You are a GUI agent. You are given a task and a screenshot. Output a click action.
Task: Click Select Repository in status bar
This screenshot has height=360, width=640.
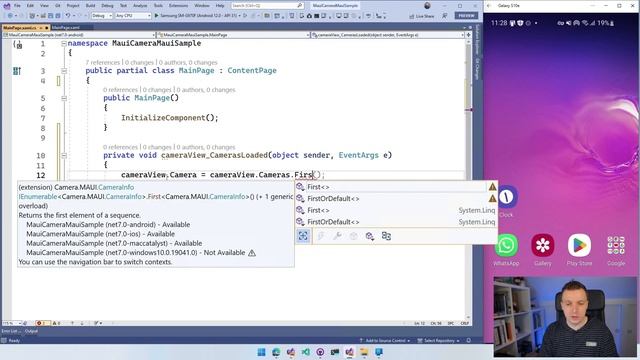(x=439, y=340)
